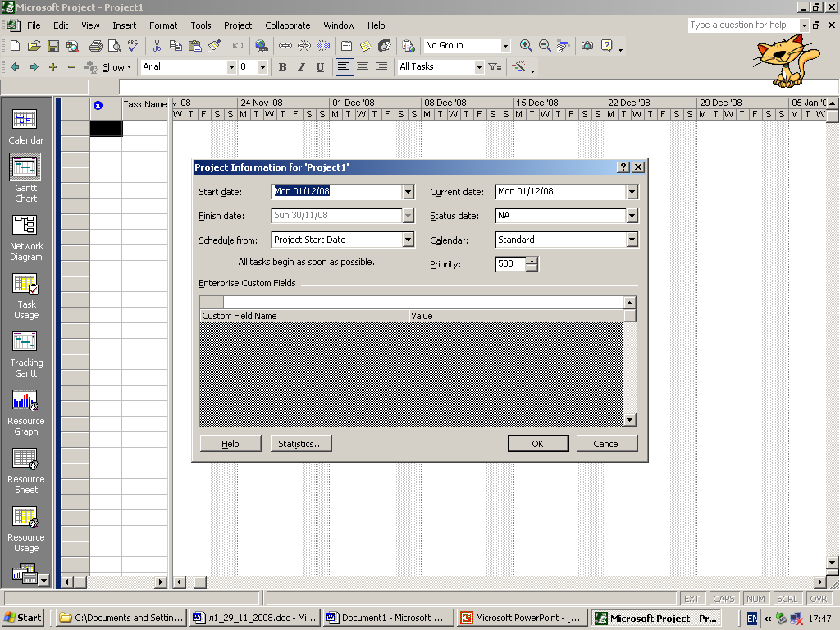The height and width of the screenshot is (630, 840).
Task: Click the Priority spinner arrows
Action: [x=532, y=263]
